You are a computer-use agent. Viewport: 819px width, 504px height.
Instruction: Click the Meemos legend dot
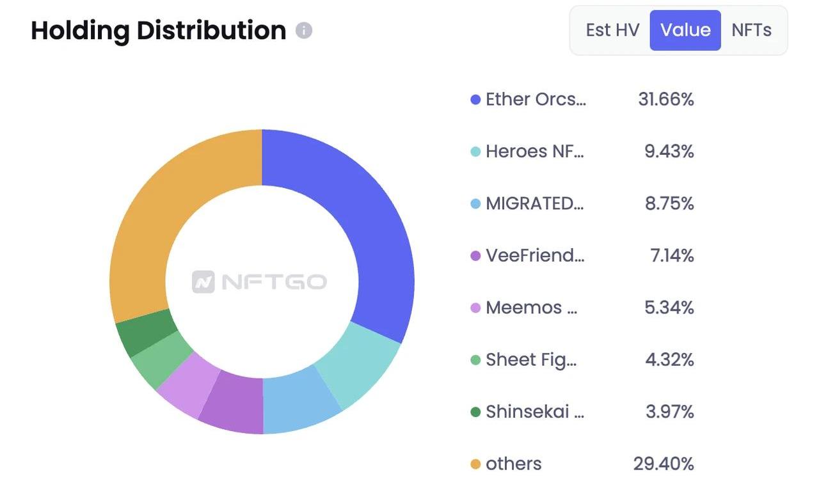pyautogui.click(x=475, y=308)
